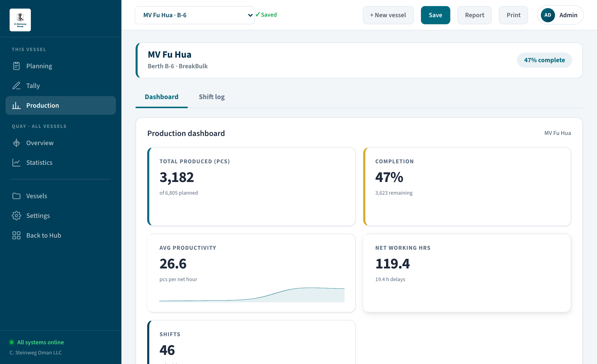Open Planning in the sidebar

(x=61, y=66)
